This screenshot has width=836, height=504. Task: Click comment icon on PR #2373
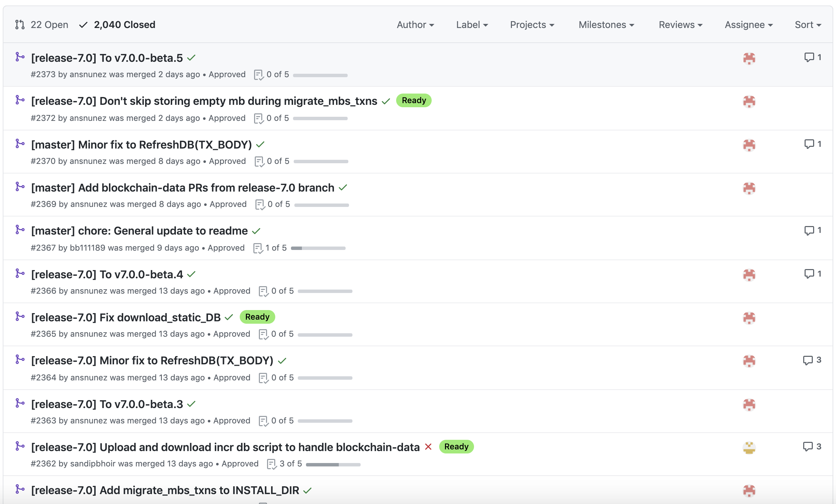coord(809,57)
